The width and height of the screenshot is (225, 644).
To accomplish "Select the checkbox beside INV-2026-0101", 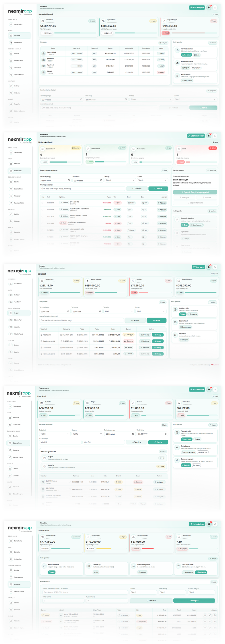I will pyautogui.click(x=70, y=489).
